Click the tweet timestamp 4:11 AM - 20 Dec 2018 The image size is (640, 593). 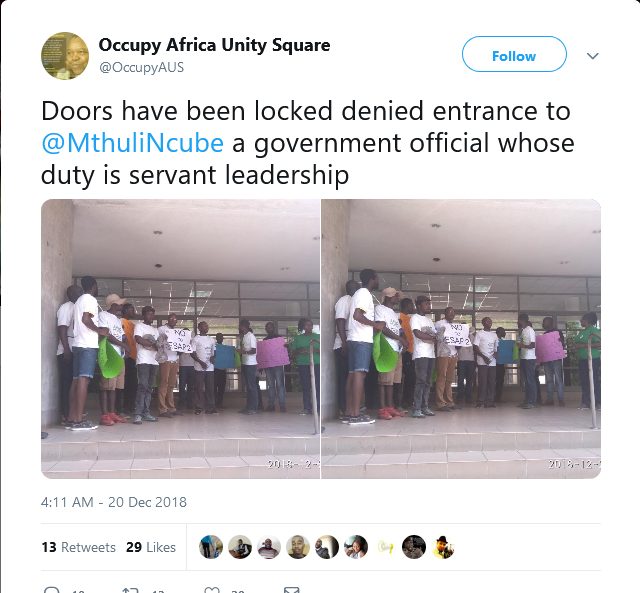tap(114, 502)
